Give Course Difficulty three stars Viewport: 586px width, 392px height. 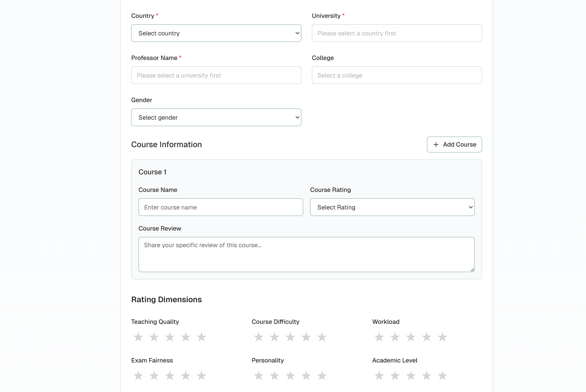click(x=290, y=337)
